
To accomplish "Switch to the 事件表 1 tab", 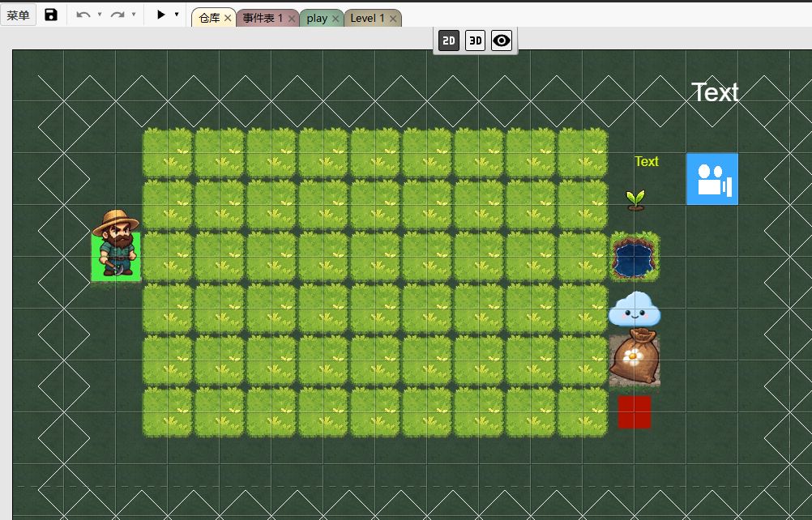I will pyautogui.click(x=263, y=18).
